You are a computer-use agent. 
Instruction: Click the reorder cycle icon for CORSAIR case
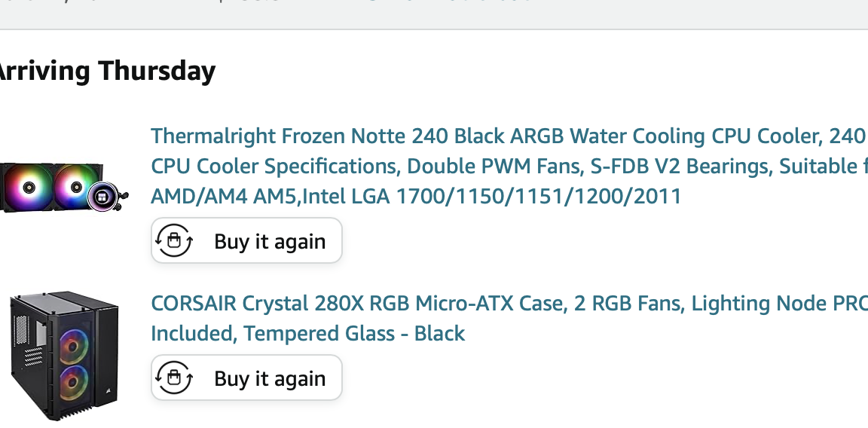coord(174,378)
